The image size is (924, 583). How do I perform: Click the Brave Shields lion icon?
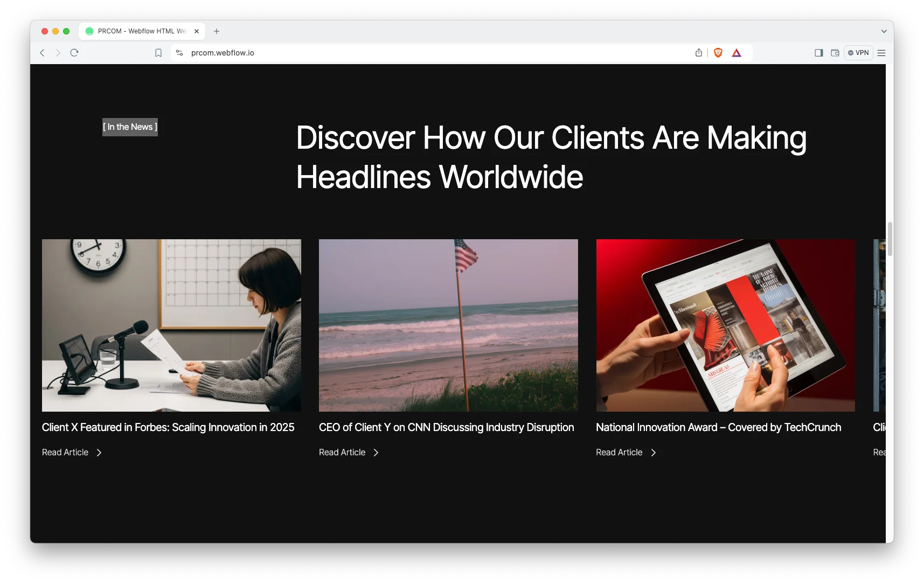(x=718, y=53)
